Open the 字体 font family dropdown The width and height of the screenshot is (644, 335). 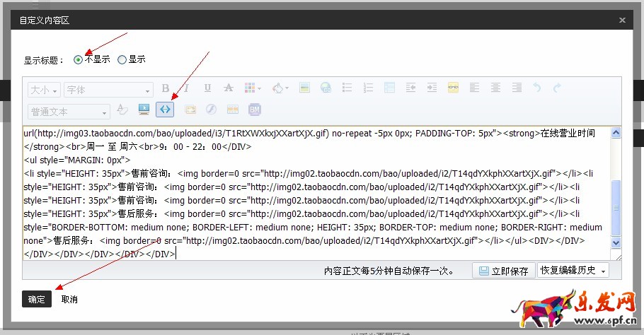pos(108,90)
